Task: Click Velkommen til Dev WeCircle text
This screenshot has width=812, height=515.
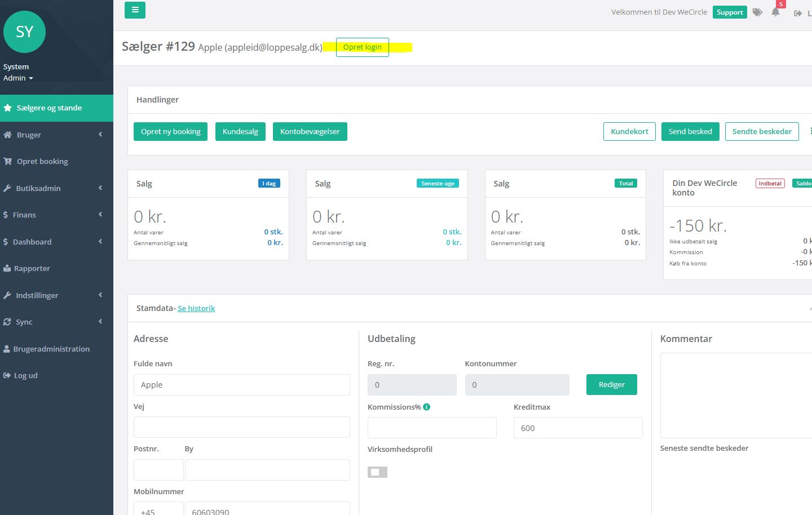Action: point(659,12)
